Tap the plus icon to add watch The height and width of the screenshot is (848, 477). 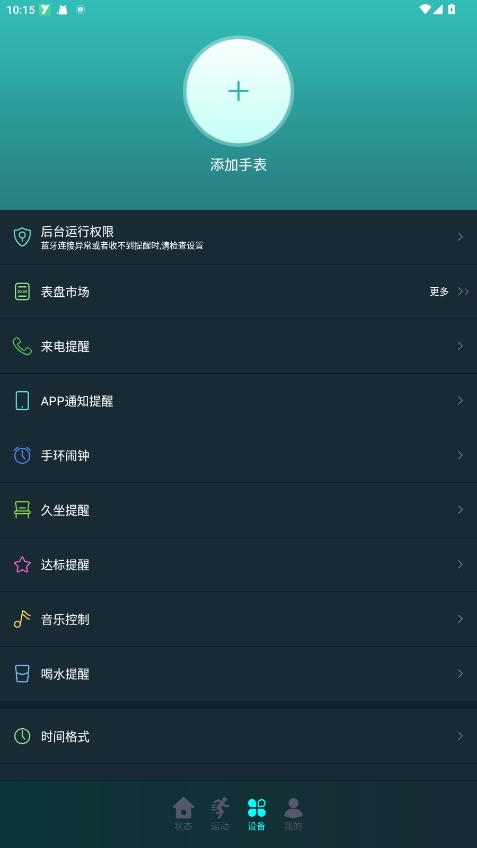[238, 91]
